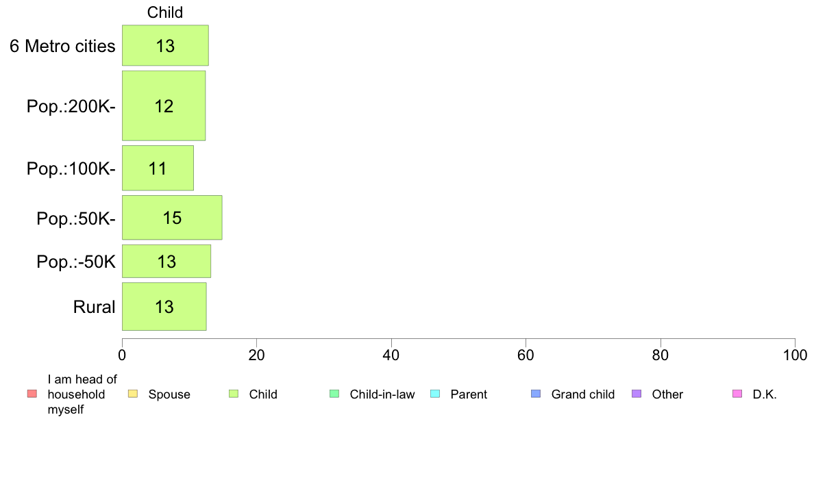Click the red head-of-household legend swatch
Screen dimensions: 814x504
(x=32, y=394)
